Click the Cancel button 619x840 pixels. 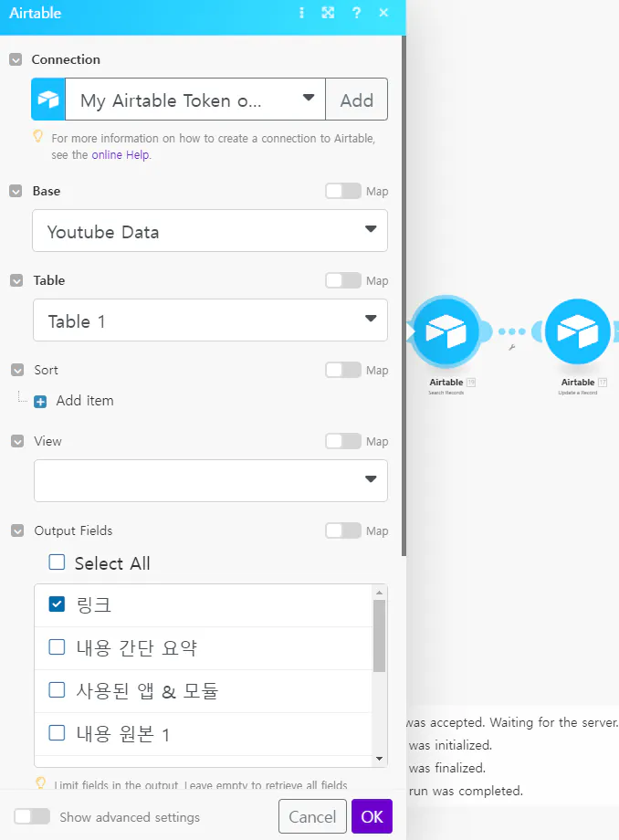pos(313,816)
